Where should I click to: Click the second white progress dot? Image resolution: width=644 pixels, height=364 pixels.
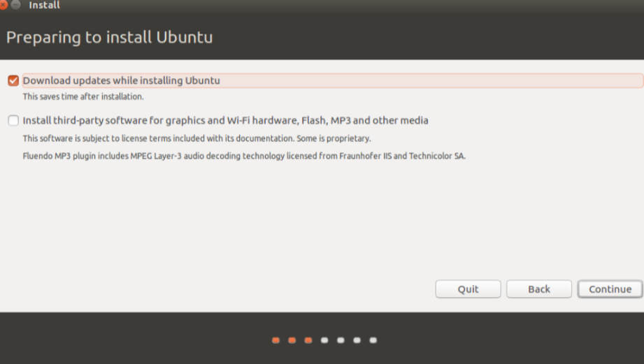(341, 340)
